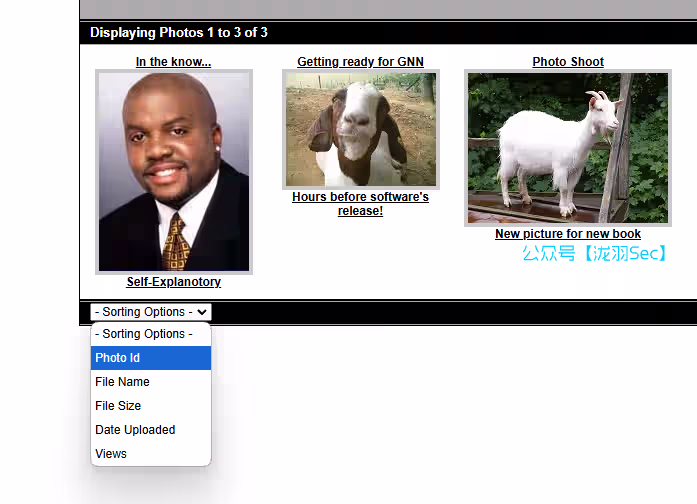This screenshot has width=697, height=504.
Task: Follow the "Self-Explanotory" caption link
Action: [173, 282]
